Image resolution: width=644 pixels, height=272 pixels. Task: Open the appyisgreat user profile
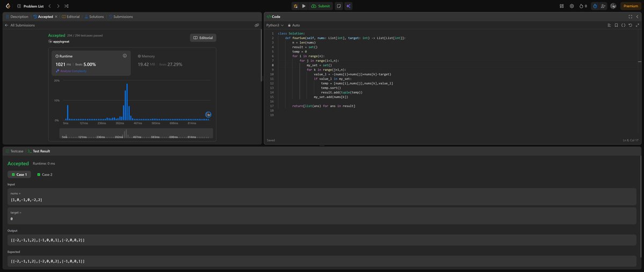coord(59,41)
